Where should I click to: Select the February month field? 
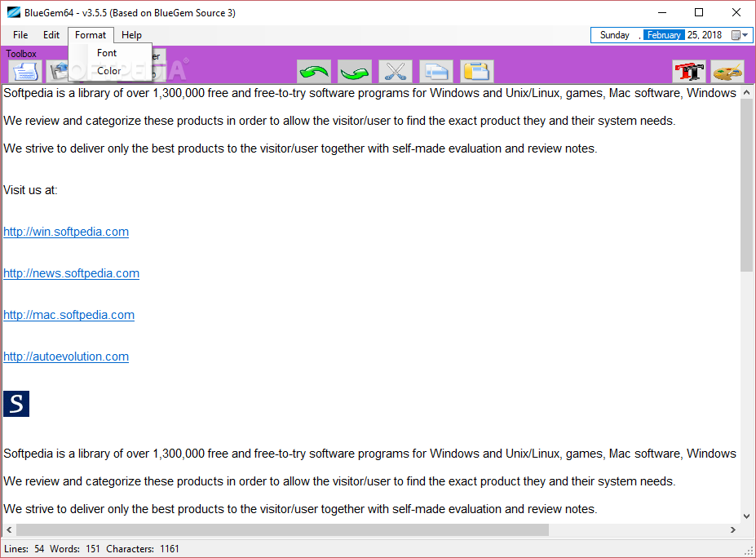pyautogui.click(x=664, y=35)
